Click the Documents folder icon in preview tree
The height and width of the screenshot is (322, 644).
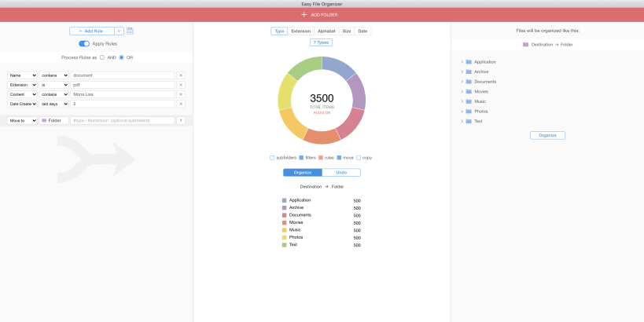469,82
